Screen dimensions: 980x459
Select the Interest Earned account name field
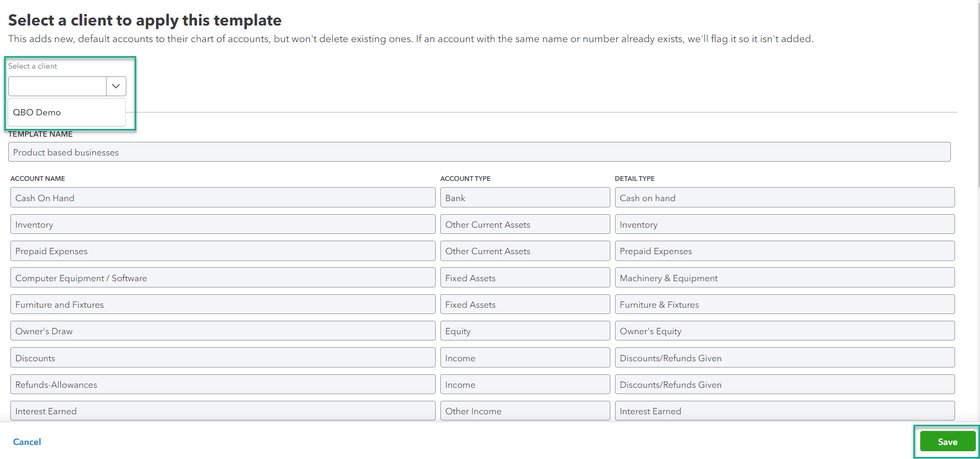[x=222, y=410]
